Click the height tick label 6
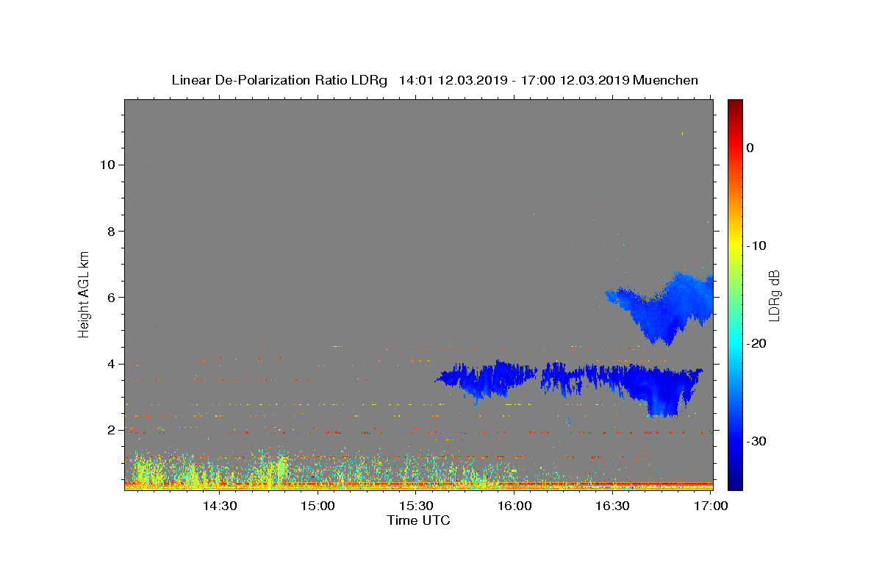The height and width of the screenshot is (588, 882). (x=112, y=297)
